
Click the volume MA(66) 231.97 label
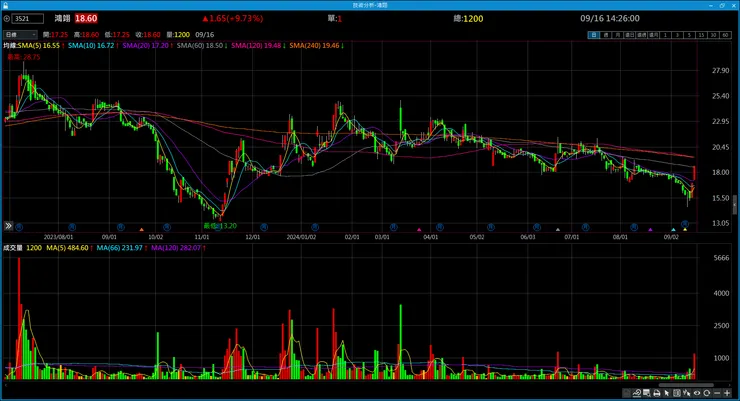(x=119, y=248)
